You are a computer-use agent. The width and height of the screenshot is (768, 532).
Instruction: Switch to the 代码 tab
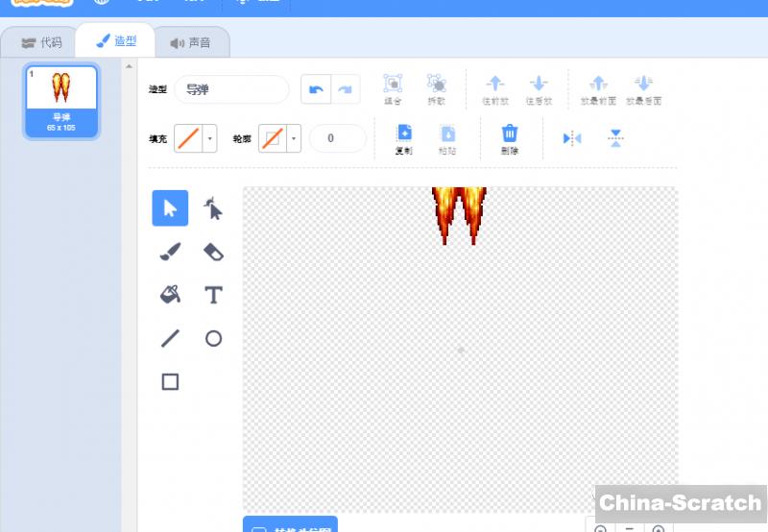[x=41, y=42]
